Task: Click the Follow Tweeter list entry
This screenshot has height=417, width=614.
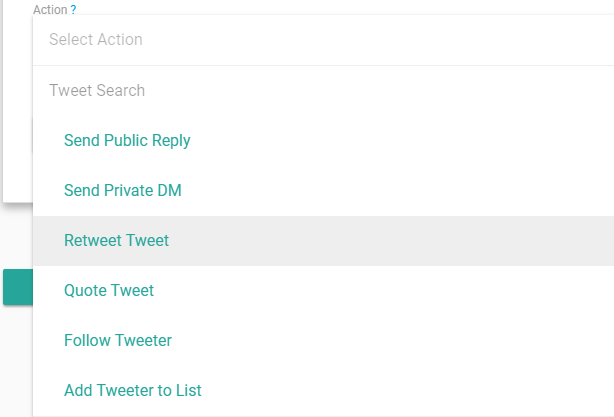Action: (118, 341)
